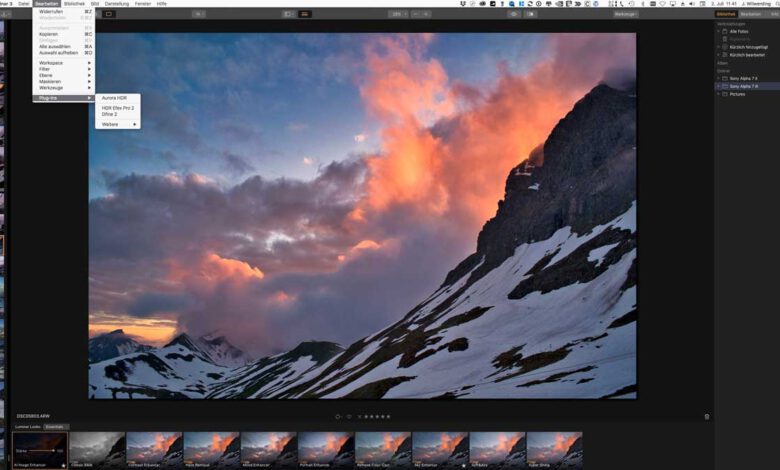Set the star rating below the photo

(377, 416)
